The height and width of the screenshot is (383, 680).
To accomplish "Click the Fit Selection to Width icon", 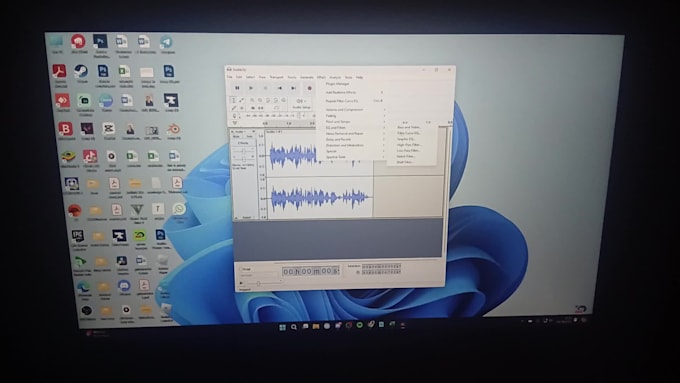I will [x=268, y=100].
